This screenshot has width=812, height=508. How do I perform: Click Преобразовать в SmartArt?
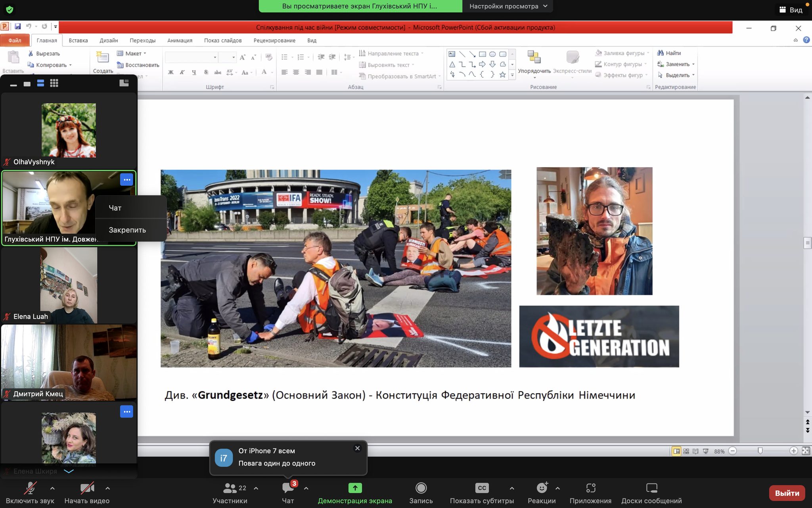click(x=400, y=76)
